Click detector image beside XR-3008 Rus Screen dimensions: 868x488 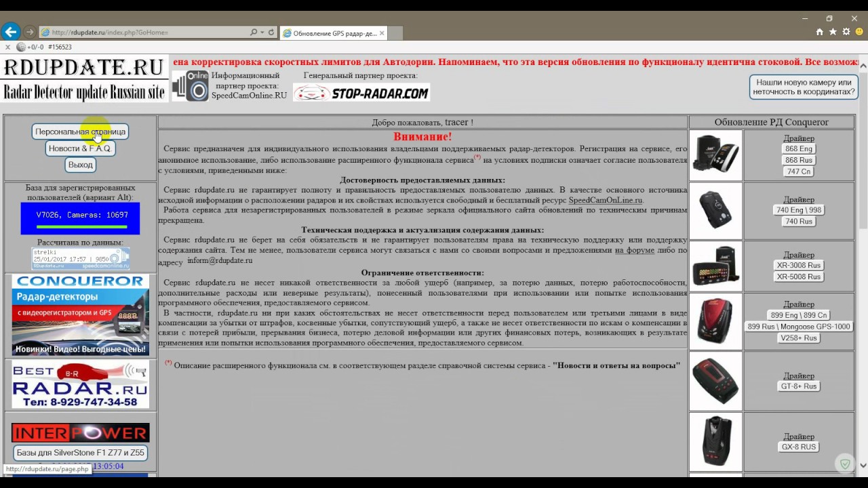(x=715, y=266)
